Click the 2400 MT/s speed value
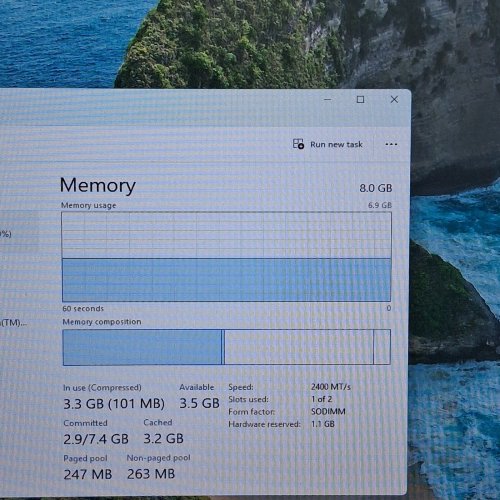Image resolution: width=500 pixels, height=500 pixels. [331, 387]
